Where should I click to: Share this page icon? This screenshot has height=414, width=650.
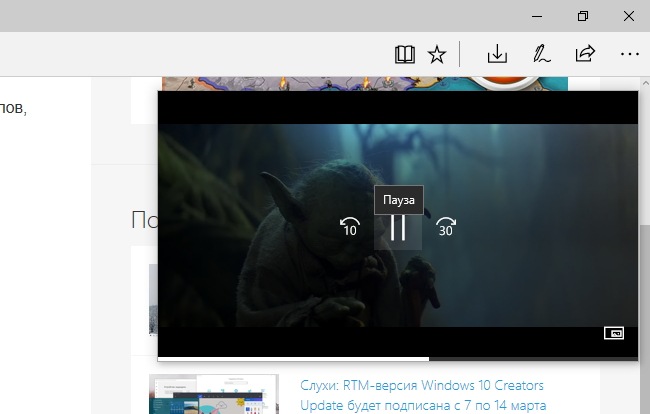click(585, 54)
